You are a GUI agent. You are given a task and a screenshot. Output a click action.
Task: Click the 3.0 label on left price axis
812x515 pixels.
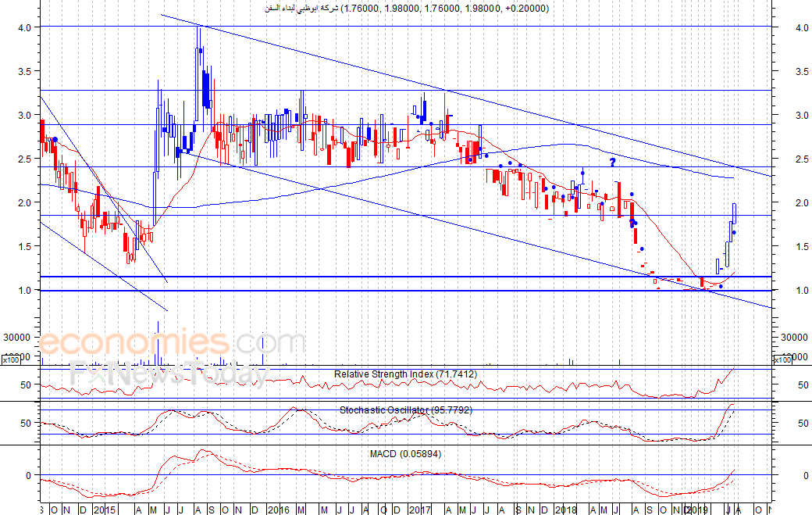click(x=24, y=116)
